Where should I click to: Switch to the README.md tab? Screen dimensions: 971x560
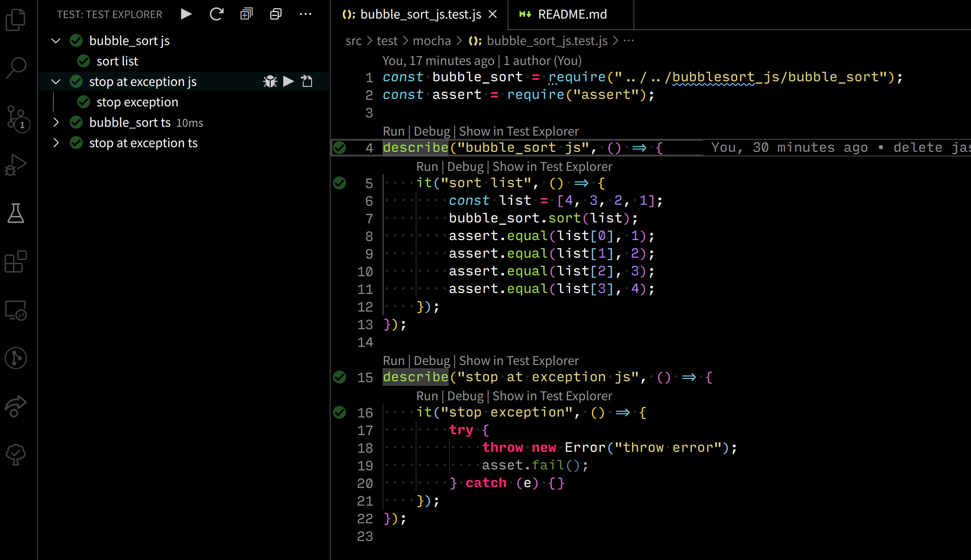click(x=571, y=14)
